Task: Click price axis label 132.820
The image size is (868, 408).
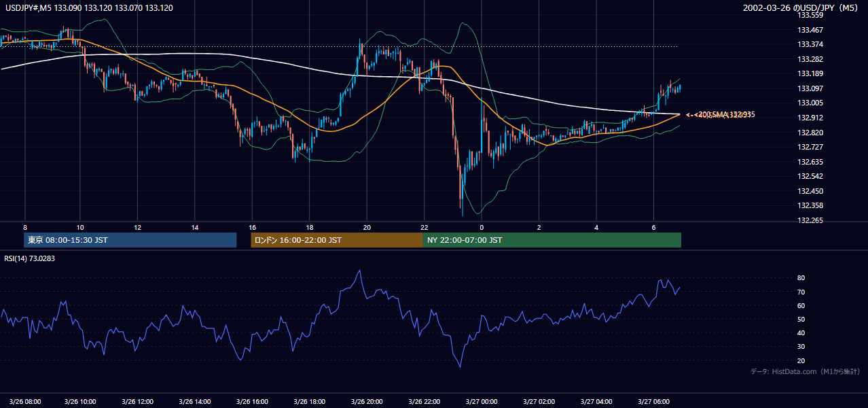Action: [x=810, y=133]
